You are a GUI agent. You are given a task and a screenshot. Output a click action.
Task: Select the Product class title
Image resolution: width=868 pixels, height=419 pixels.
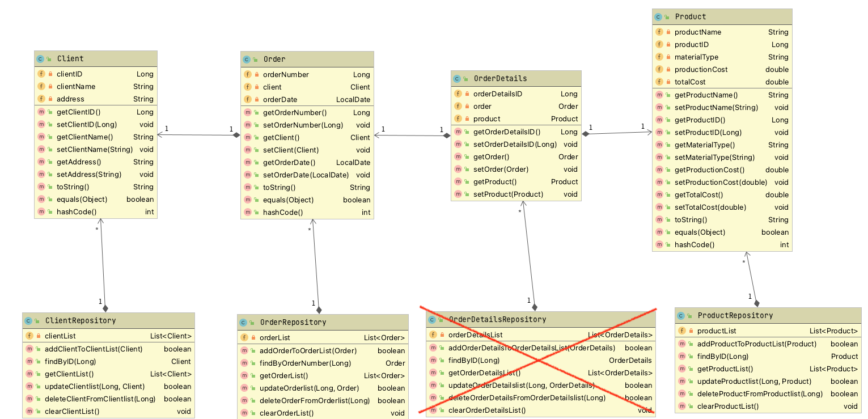[691, 16]
